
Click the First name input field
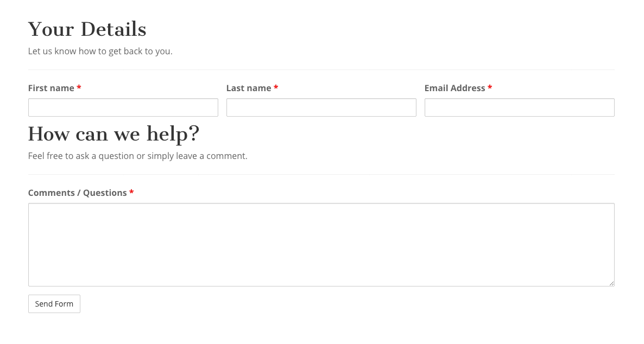[x=123, y=107]
